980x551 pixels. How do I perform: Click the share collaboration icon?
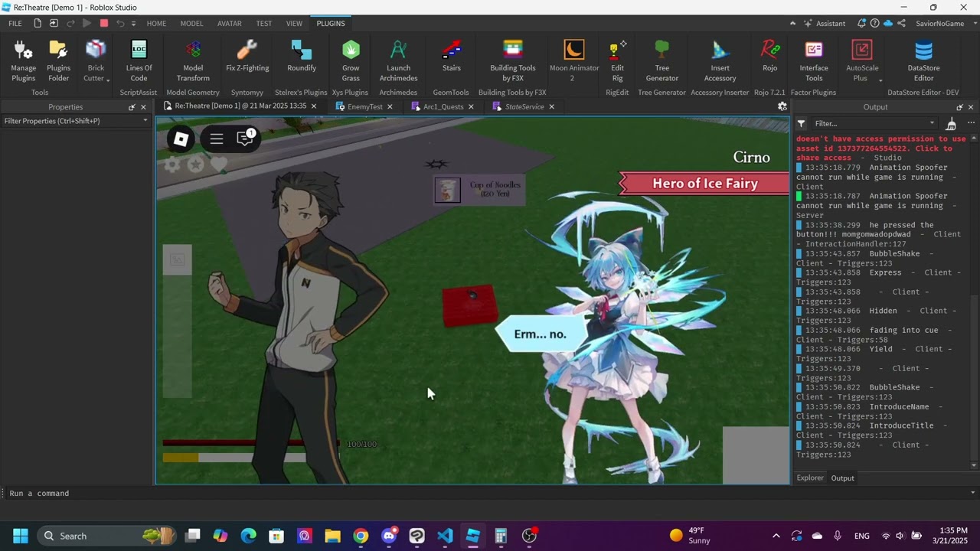pos(903,24)
